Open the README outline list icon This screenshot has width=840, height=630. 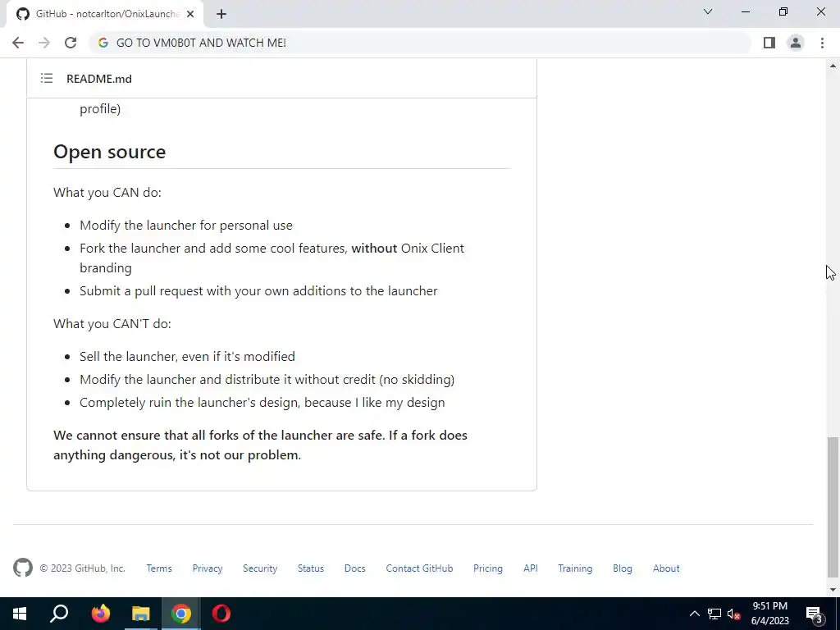(47, 79)
